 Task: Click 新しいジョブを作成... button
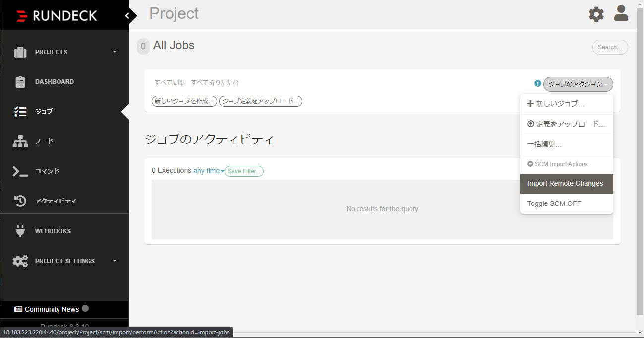(x=184, y=101)
